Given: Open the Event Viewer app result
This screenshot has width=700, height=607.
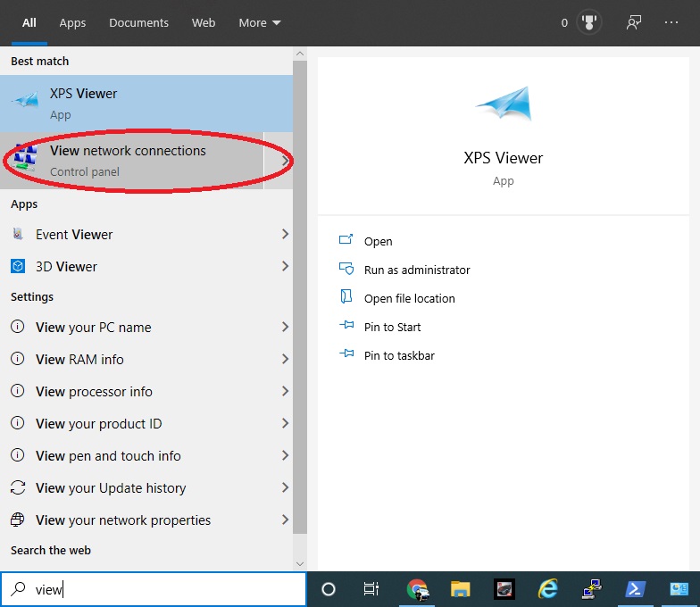Looking at the screenshot, I should coord(146,234).
